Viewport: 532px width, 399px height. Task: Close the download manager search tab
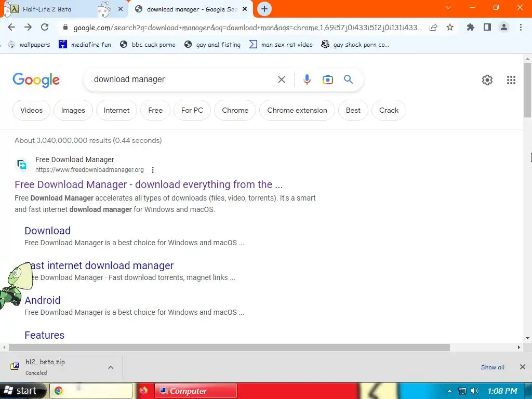[x=245, y=9]
